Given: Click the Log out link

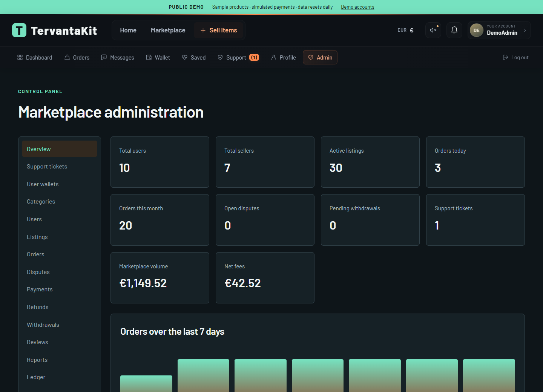Looking at the screenshot, I should tap(516, 57).
